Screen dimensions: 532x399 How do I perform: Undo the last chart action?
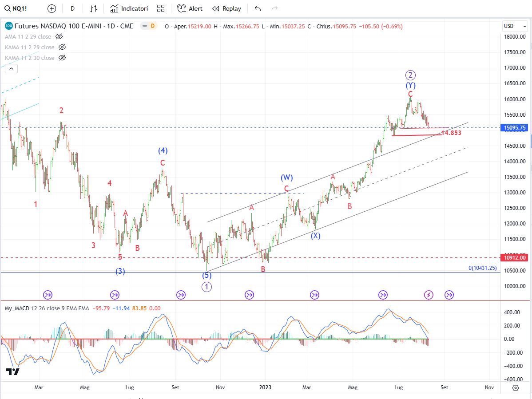point(258,8)
